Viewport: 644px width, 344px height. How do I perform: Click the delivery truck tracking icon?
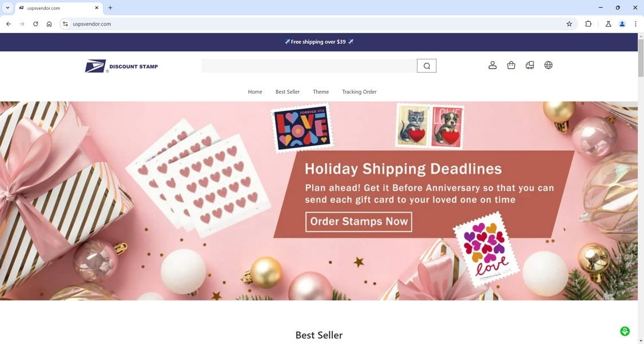click(x=530, y=65)
